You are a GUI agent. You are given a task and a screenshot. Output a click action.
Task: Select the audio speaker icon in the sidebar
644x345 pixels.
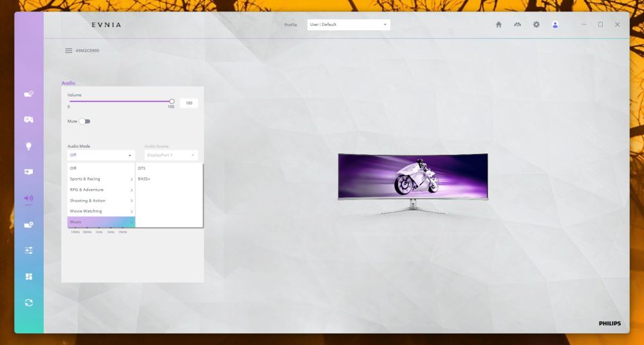[28, 198]
